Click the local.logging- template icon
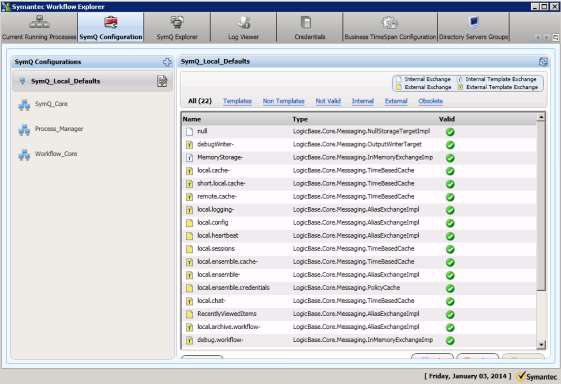 (189, 210)
